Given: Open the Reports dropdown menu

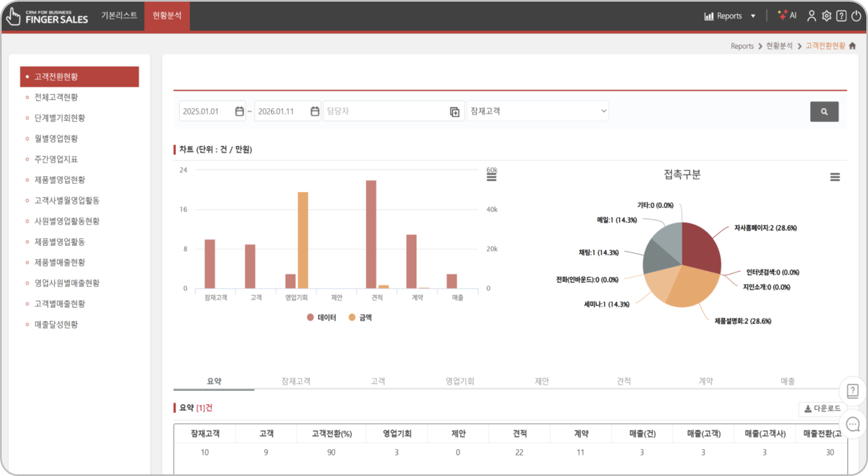Looking at the screenshot, I should [730, 16].
